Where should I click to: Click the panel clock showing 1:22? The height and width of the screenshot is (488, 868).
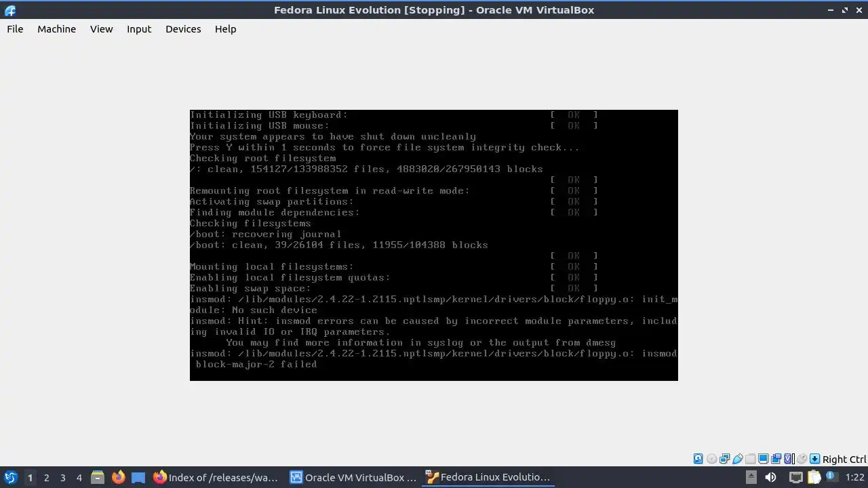pyautogui.click(x=854, y=477)
